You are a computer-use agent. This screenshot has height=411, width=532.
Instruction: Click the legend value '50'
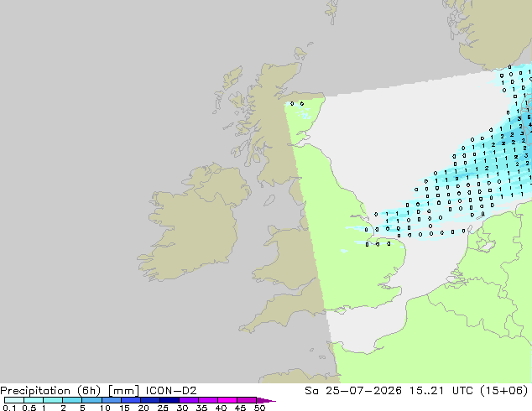(x=259, y=408)
